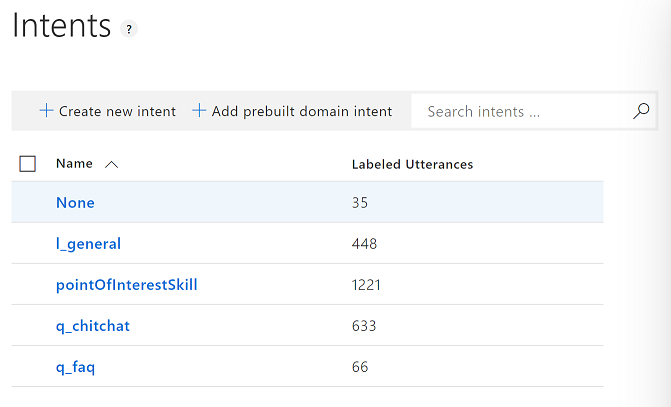Open the pointOfInterestSkill intent
The width and height of the screenshot is (671, 407).
[x=127, y=285]
